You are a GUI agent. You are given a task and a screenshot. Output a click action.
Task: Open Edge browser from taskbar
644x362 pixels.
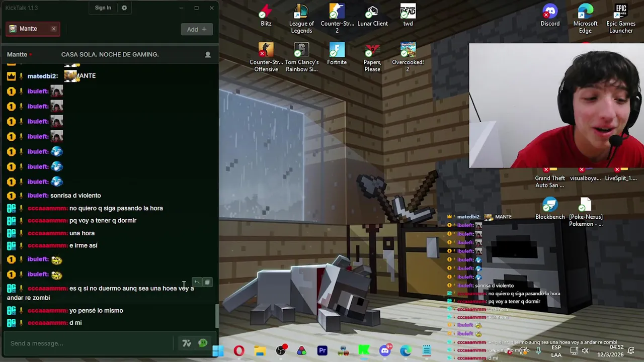(406, 351)
